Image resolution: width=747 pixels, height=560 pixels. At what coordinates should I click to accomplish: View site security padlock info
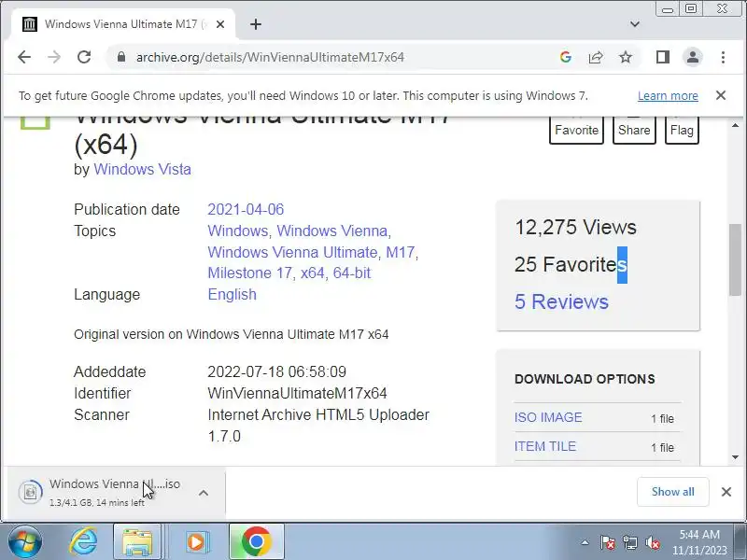pos(121,57)
